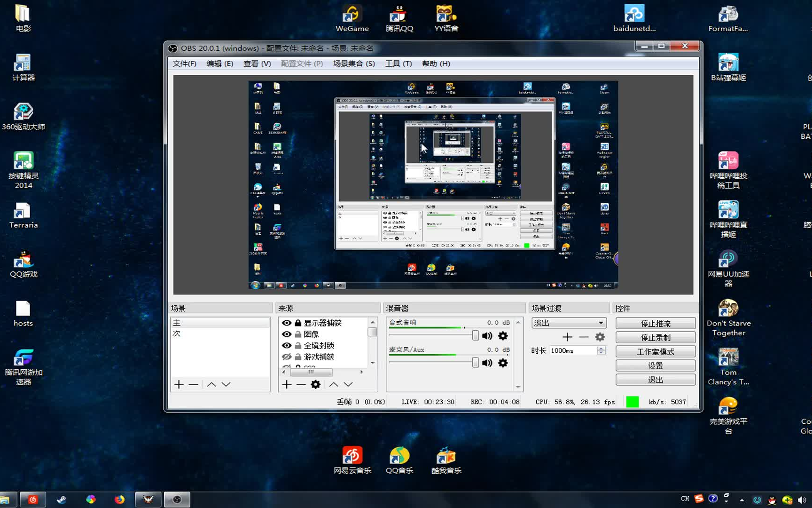This screenshot has height=508, width=812.
Task: Unlock the 显示器捕获 source lock
Action: click(x=298, y=323)
